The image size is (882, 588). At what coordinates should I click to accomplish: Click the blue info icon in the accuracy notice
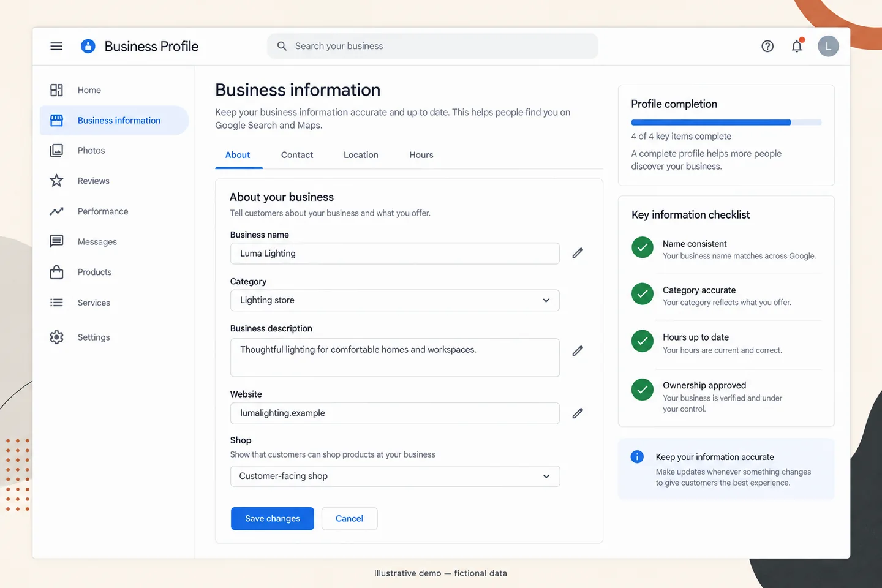(x=637, y=457)
